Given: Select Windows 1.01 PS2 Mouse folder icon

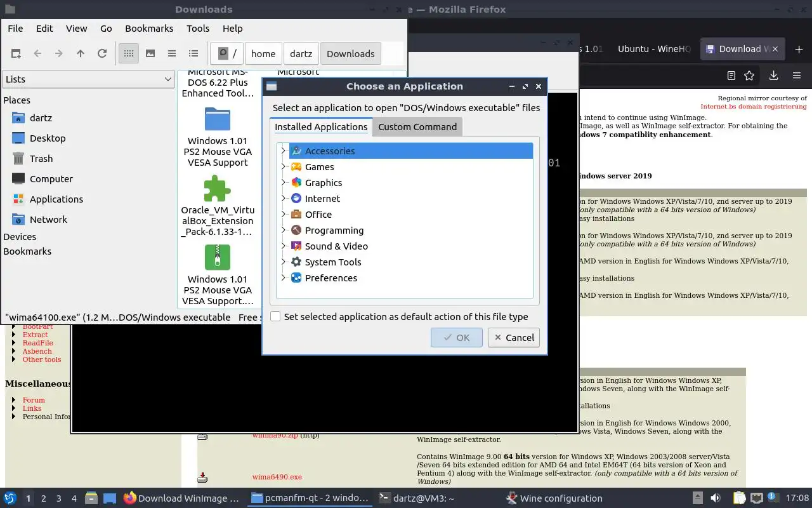Looking at the screenshot, I should pos(218,119).
